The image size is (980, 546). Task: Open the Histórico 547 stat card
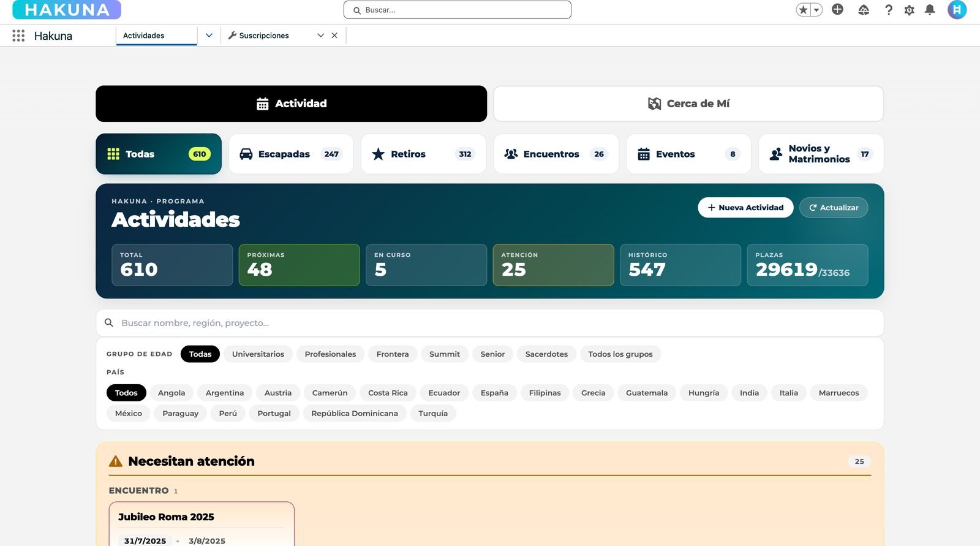(680, 265)
